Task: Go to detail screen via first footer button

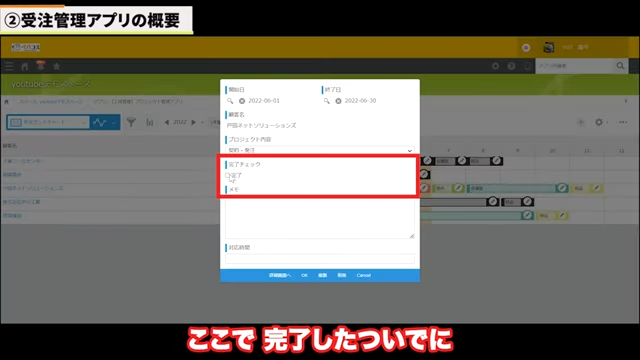Action: [280, 276]
